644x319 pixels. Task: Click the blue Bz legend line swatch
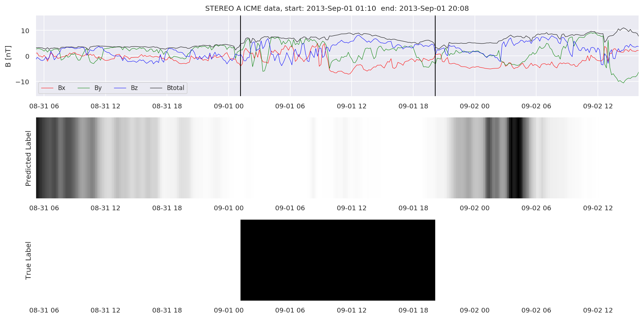point(120,88)
